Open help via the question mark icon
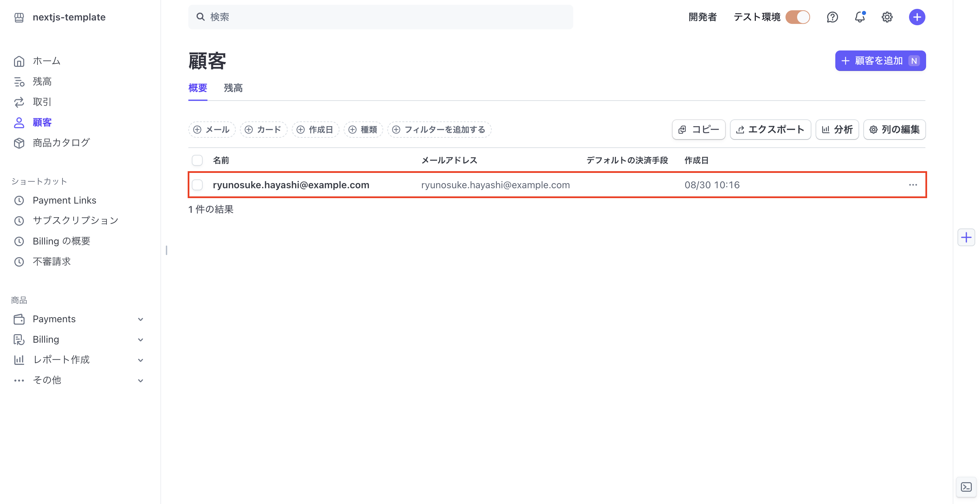 pos(832,17)
